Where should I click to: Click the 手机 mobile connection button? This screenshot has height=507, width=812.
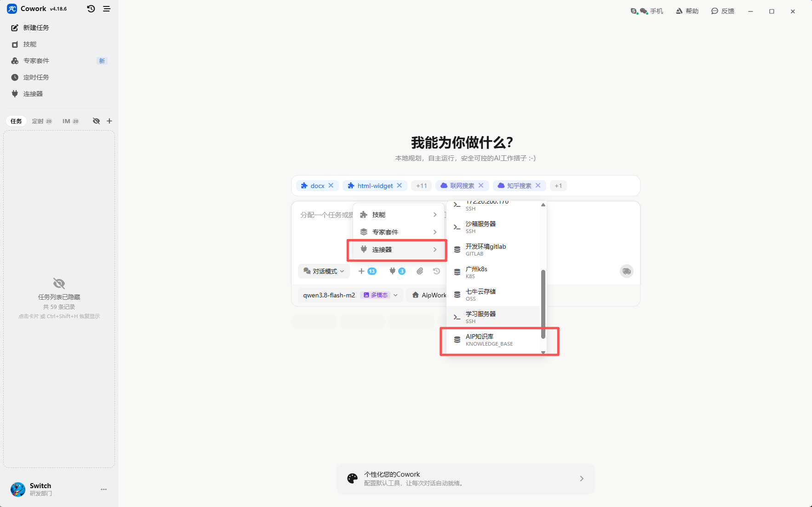(647, 11)
